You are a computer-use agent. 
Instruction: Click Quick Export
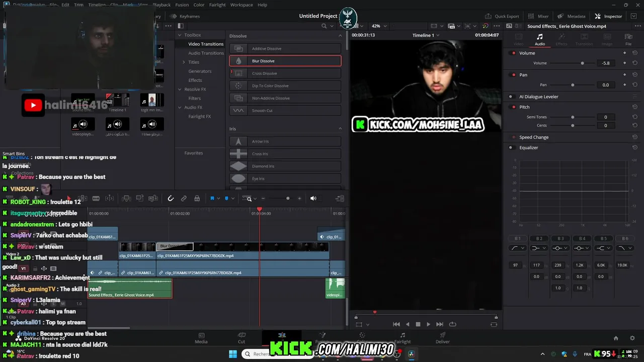click(x=502, y=16)
